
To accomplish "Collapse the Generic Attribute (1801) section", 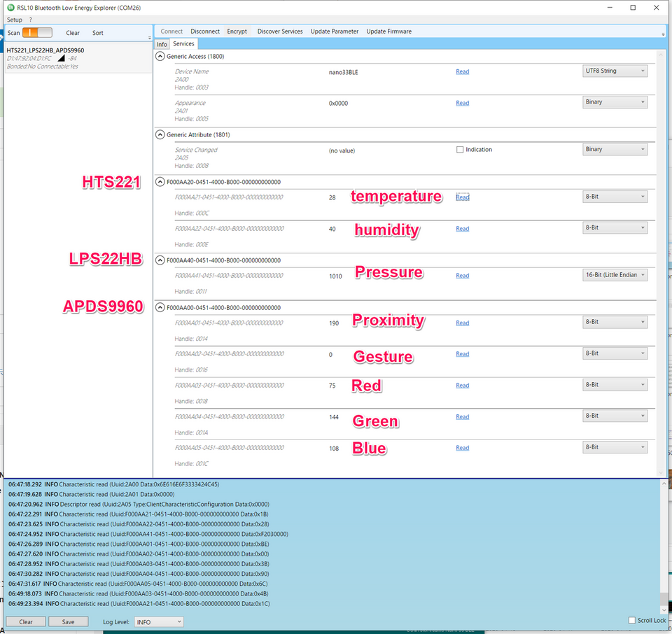I will click(x=160, y=135).
